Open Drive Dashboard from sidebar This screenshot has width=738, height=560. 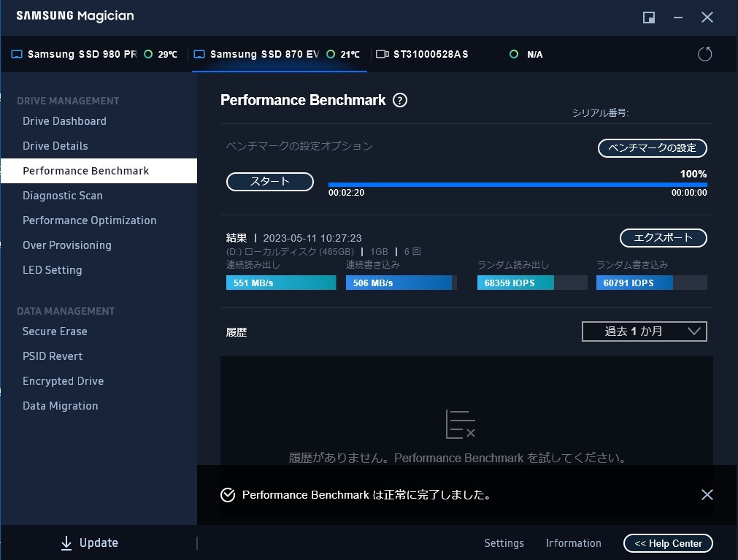pyautogui.click(x=64, y=121)
